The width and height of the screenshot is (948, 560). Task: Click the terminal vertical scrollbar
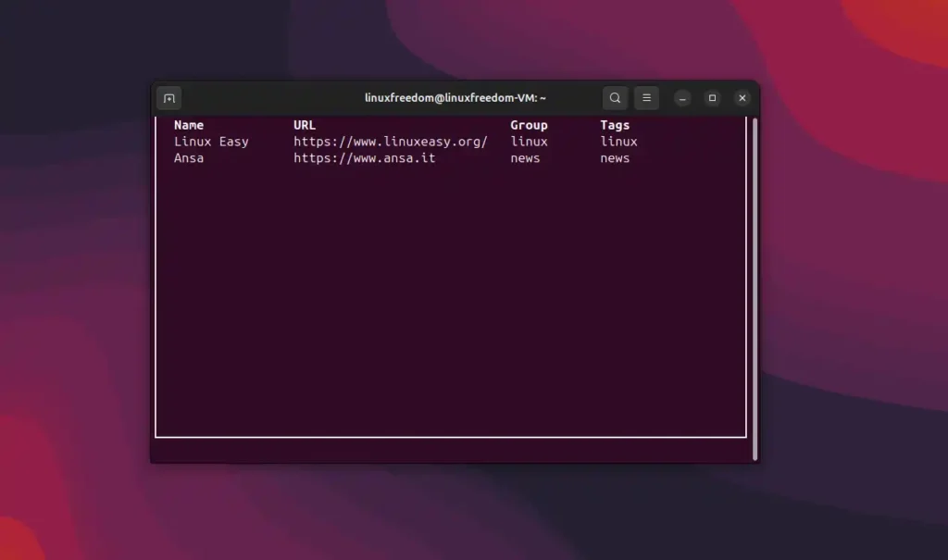click(755, 289)
